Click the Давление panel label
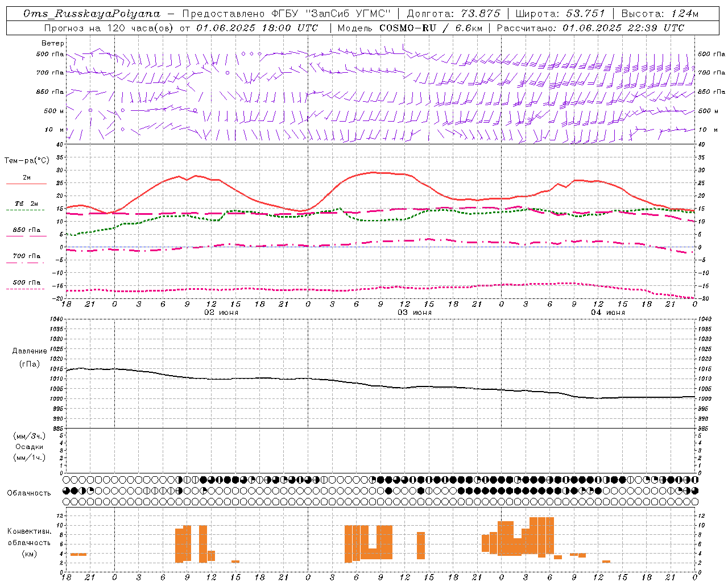 click(x=30, y=351)
